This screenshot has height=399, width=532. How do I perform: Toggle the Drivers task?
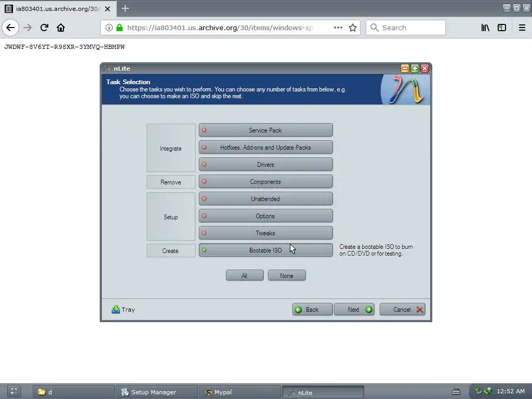coord(265,165)
